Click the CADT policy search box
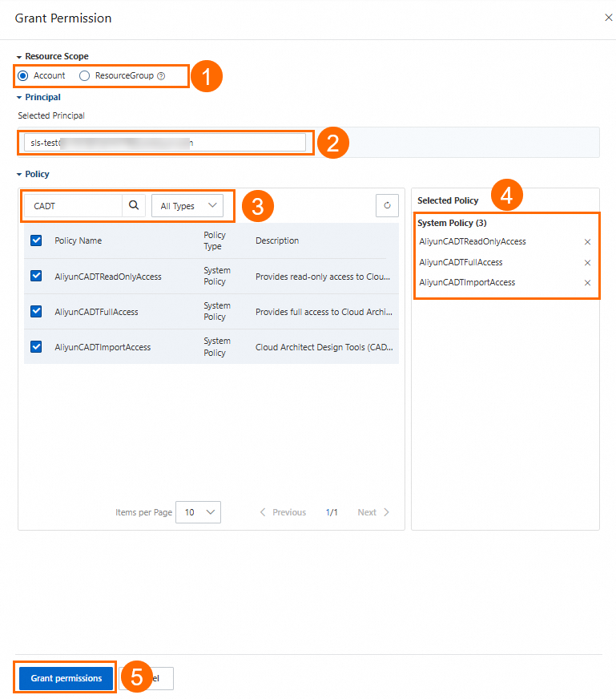The width and height of the screenshot is (616, 699). pyautogui.click(x=73, y=206)
